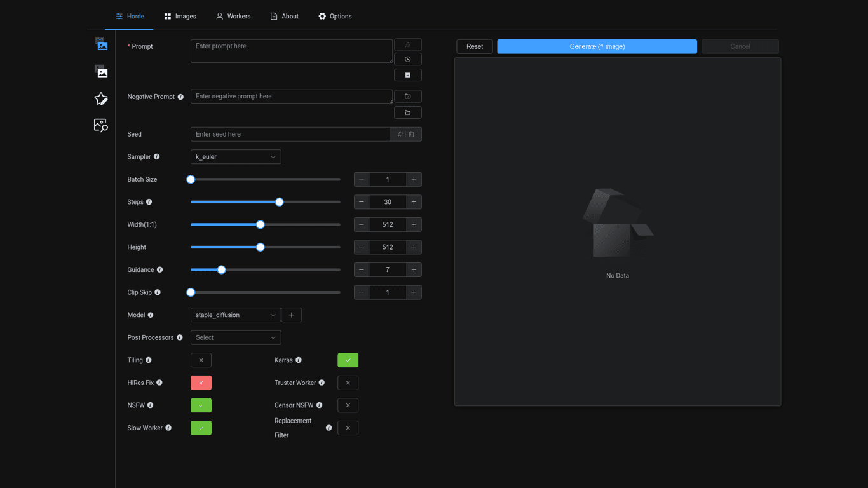
Task: Click the plus button beside Model dropdown
Action: [x=292, y=315]
